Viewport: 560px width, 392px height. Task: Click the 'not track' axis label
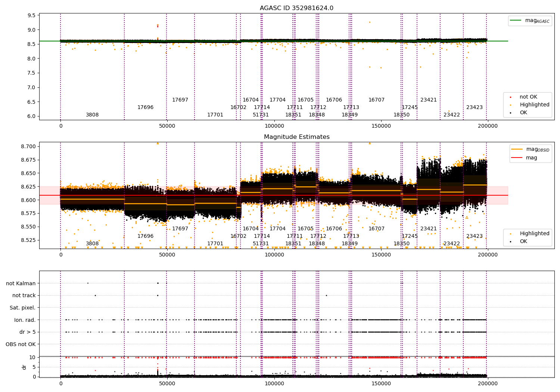coord(24,295)
